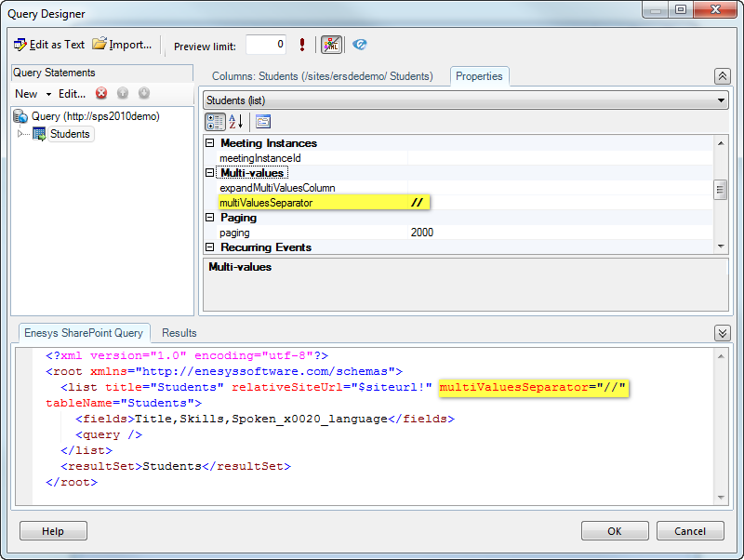Click the move statement down arrow icon
This screenshot has width=744, height=560.
point(144,93)
